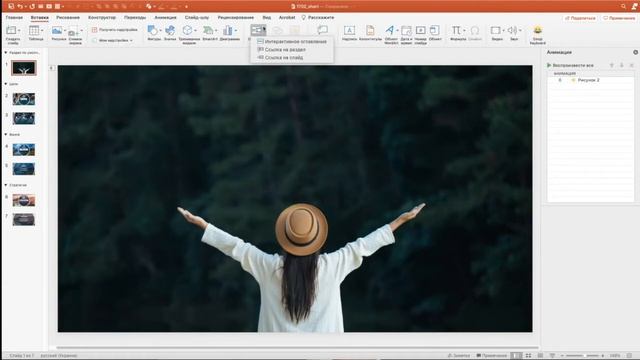
Task: Adjust the zoom slider in status bar
Action: 582,356
